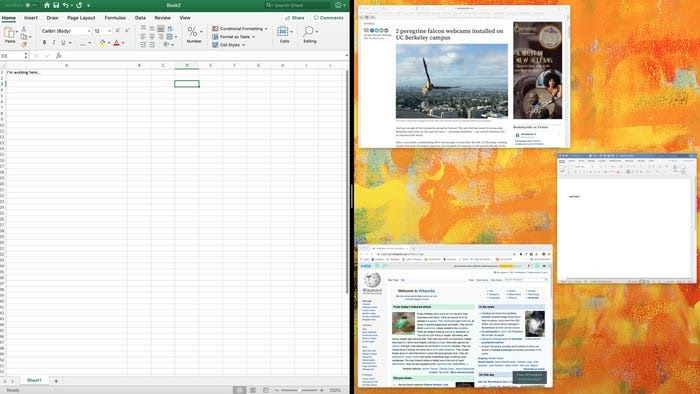This screenshot has width=700, height=394.
Task: Select Normal view in status bar
Action: [239, 390]
